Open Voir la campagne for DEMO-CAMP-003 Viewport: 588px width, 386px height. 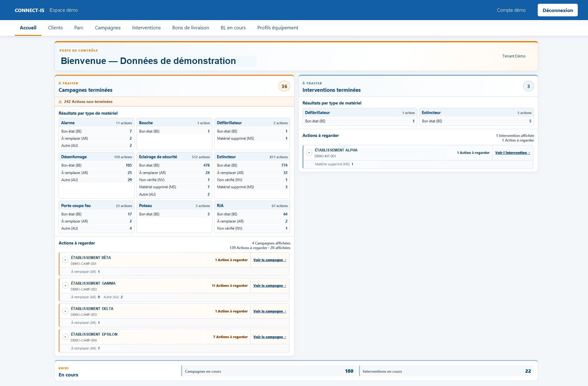point(270,311)
